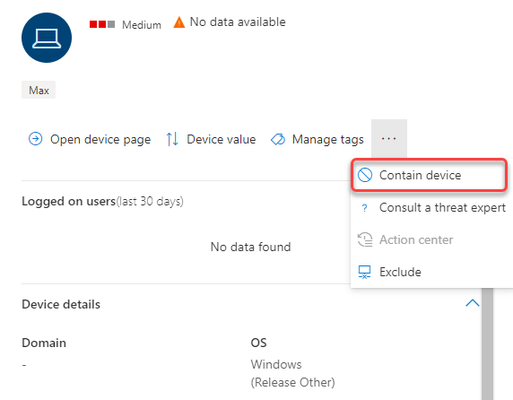Select Action center menu entry
Image resolution: width=513 pixels, height=400 pixels.
432,240
